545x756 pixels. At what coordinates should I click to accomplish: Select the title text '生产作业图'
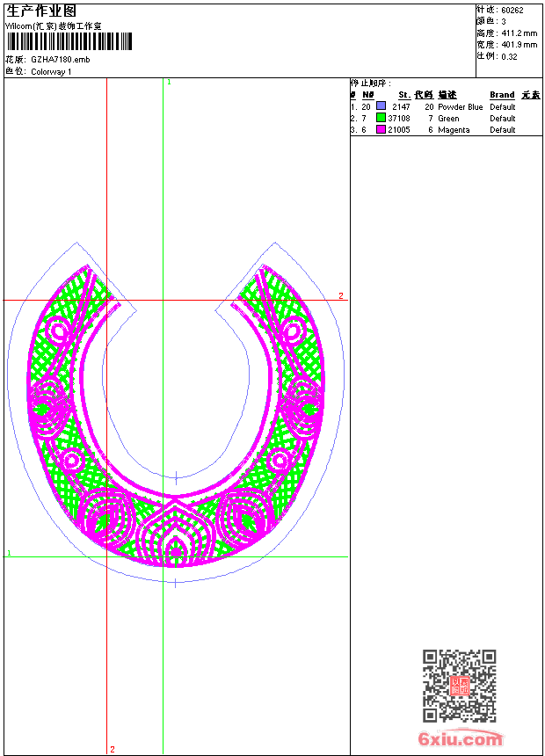(x=41, y=11)
